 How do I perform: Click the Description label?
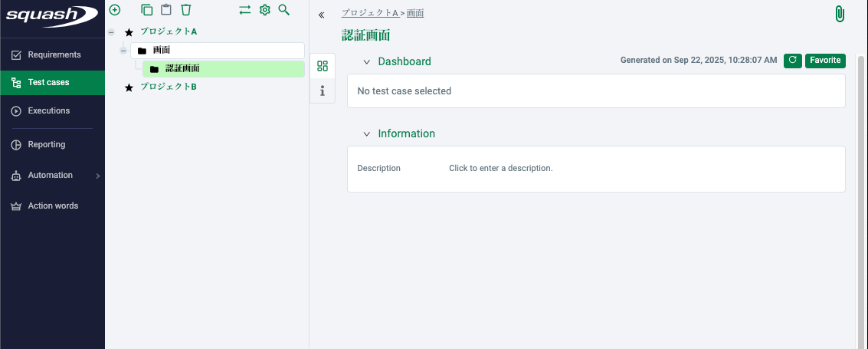[x=378, y=168]
